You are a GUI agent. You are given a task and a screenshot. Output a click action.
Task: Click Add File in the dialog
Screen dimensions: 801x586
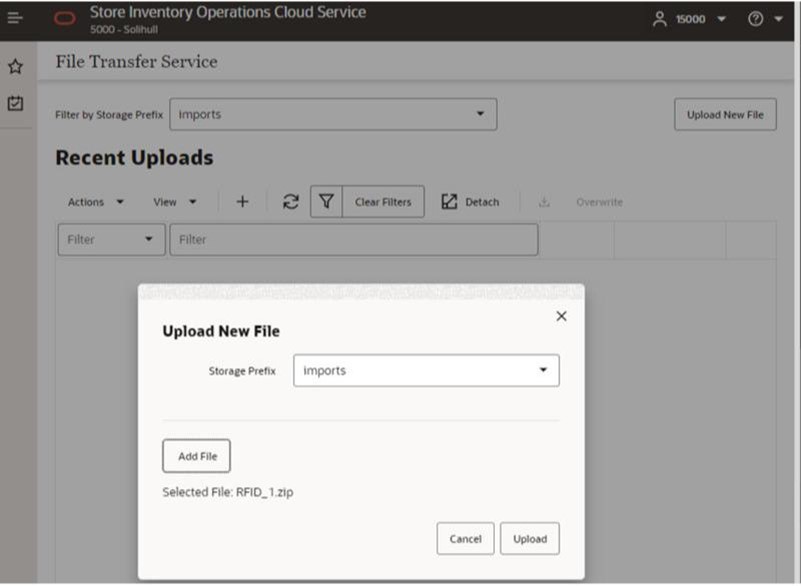(197, 456)
